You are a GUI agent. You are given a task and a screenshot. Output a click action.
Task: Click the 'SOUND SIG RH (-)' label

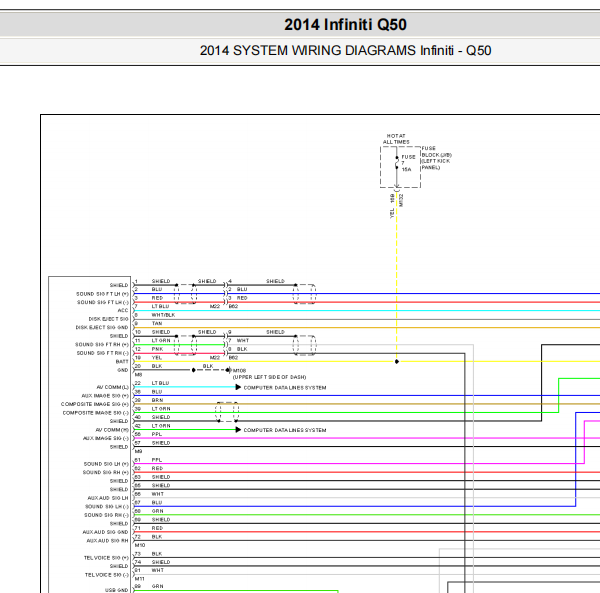106,515
